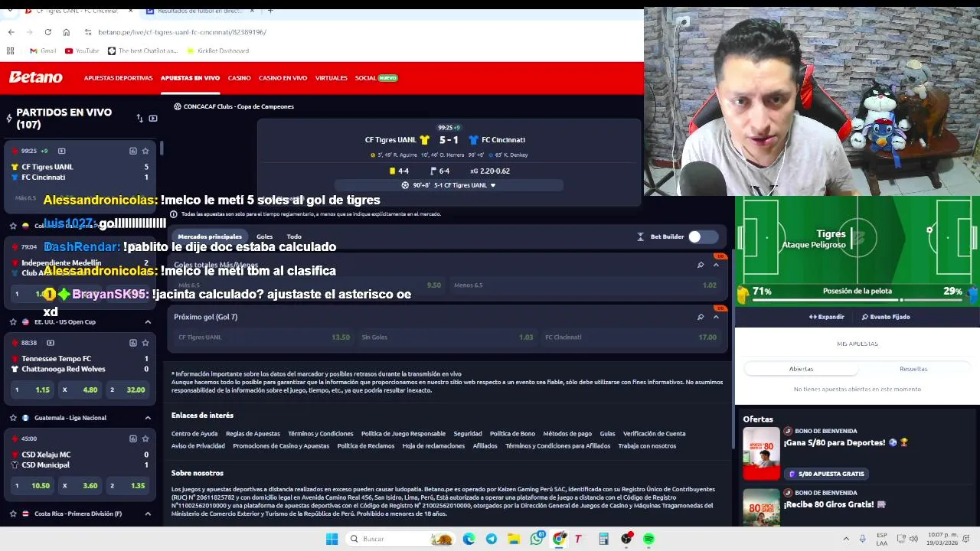Expand the match tracker with Expandir
The image size is (980, 551).
[827, 317]
